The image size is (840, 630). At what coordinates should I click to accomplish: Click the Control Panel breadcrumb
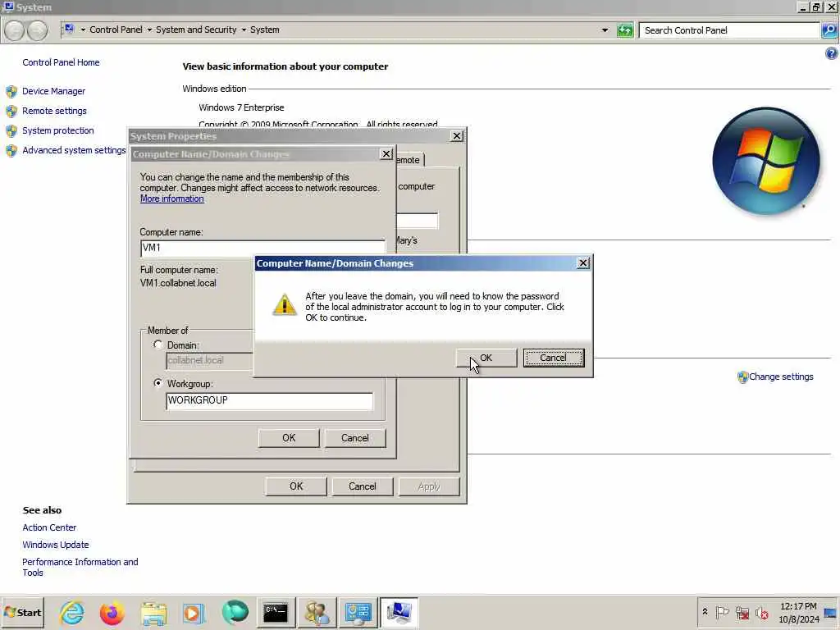(116, 30)
